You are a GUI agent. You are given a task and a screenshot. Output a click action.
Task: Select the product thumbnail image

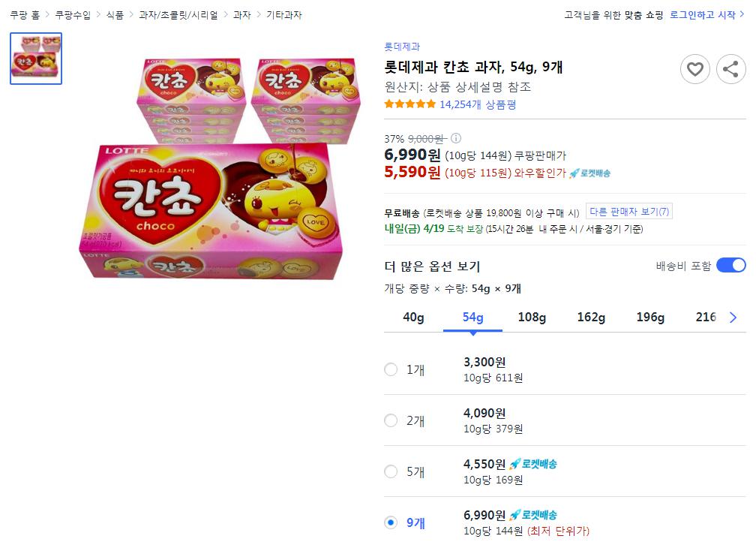tap(36, 59)
